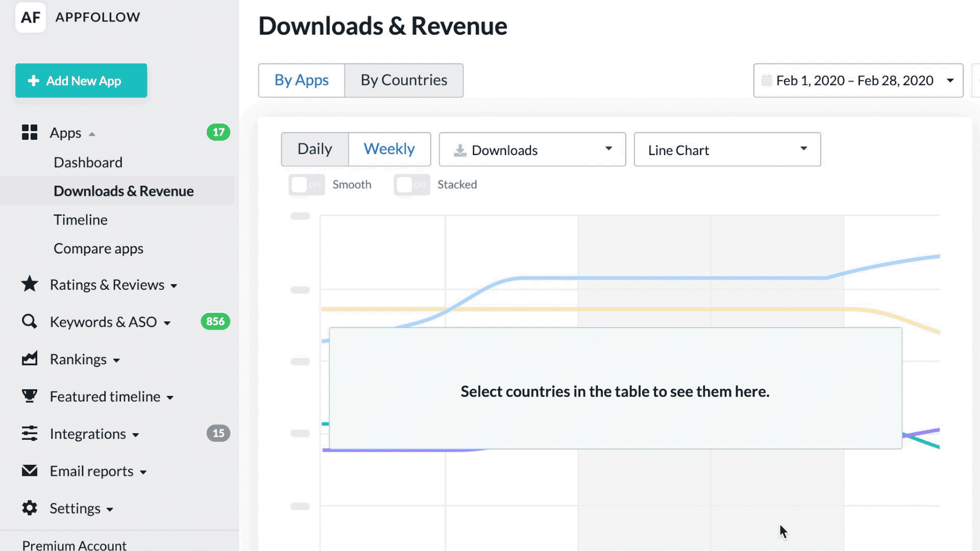
Task: Switch chart to Weekly view
Action: (x=389, y=149)
